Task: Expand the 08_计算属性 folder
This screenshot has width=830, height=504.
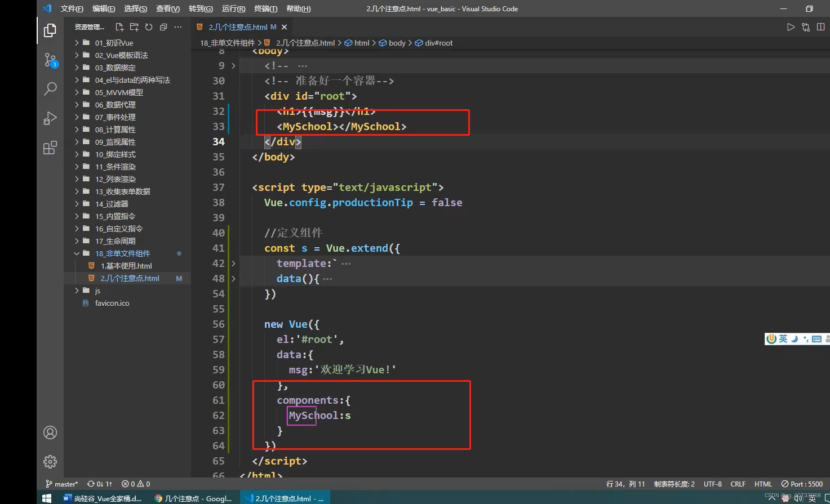Action: pos(127,130)
